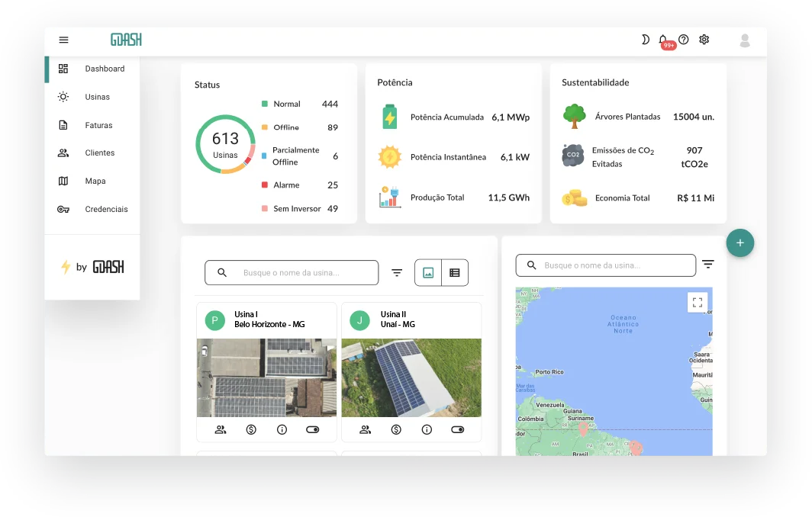The height and width of the screenshot is (517, 812).
Task: Open the filter icon above the map
Action: coord(708,265)
